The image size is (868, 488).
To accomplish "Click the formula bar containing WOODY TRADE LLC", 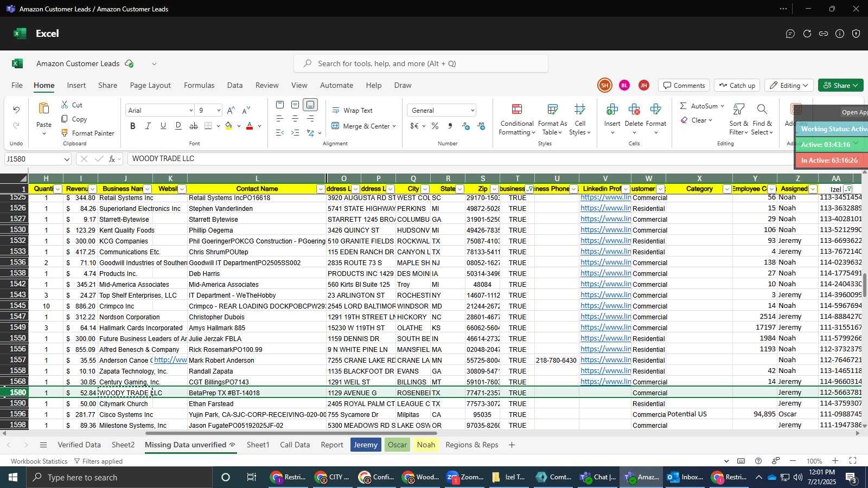I will tap(461, 159).
